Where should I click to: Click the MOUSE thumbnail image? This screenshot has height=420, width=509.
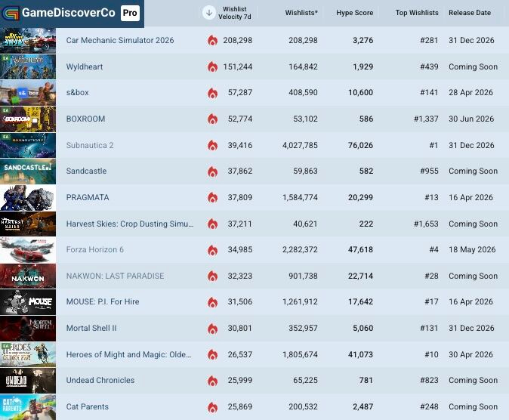pos(28,302)
